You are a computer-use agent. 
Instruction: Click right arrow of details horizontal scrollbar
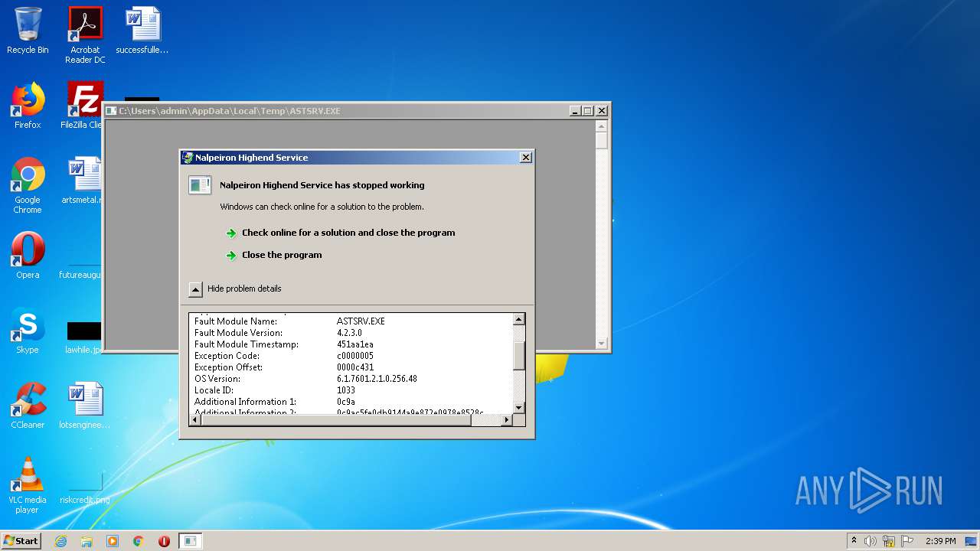(506, 420)
